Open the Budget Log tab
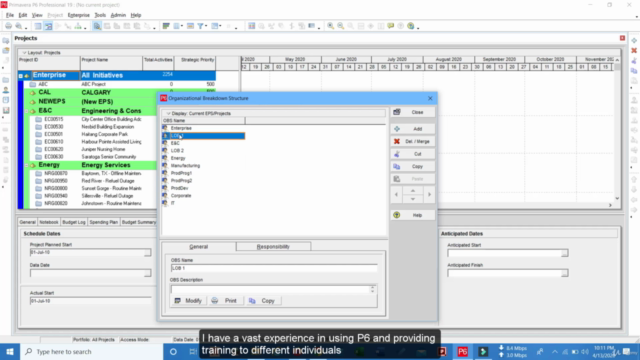This screenshot has width=640, height=360. tap(74, 222)
